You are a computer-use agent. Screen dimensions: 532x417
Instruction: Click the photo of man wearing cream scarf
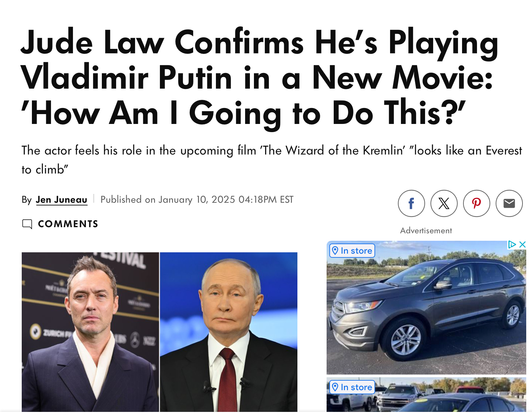90,332
